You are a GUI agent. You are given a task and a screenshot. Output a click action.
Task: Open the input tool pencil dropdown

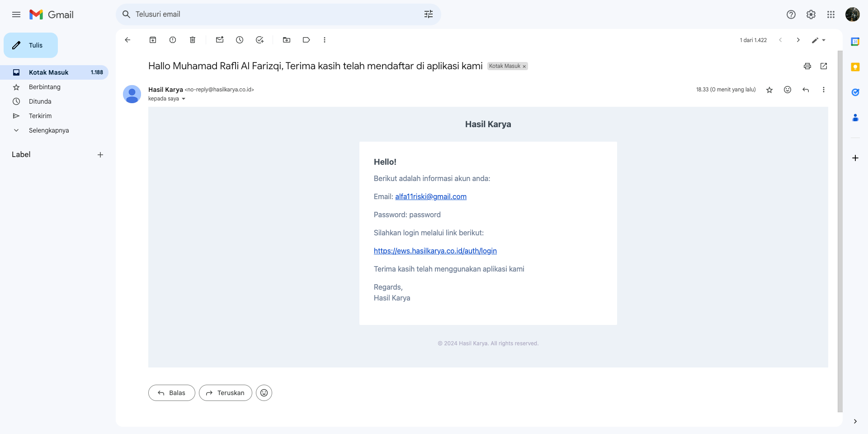[x=818, y=40]
